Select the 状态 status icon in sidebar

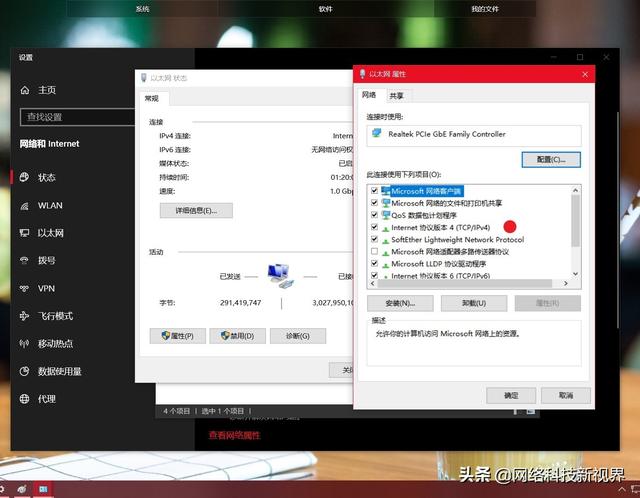click(24, 177)
